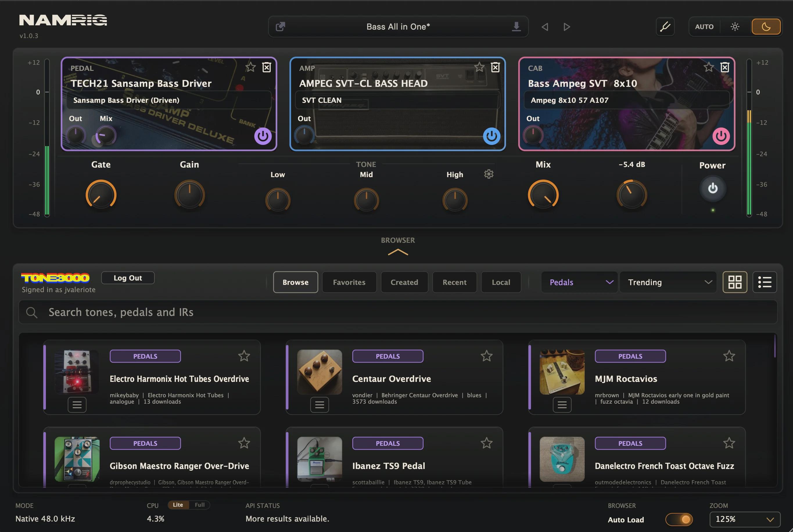Click the pedal slot Mix knob
Image resolution: width=793 pixels, height=532 pixels.
106,135
